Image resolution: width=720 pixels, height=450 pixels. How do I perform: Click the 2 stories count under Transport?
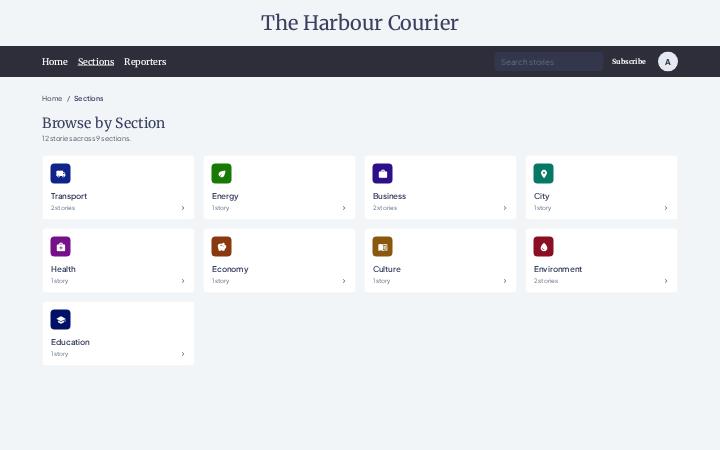click(63, 208)
